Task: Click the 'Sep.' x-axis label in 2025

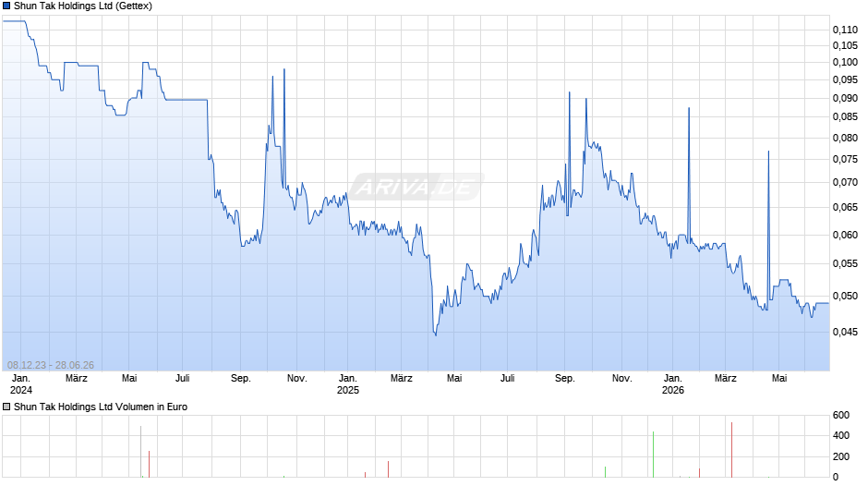Action: point(564,379)
